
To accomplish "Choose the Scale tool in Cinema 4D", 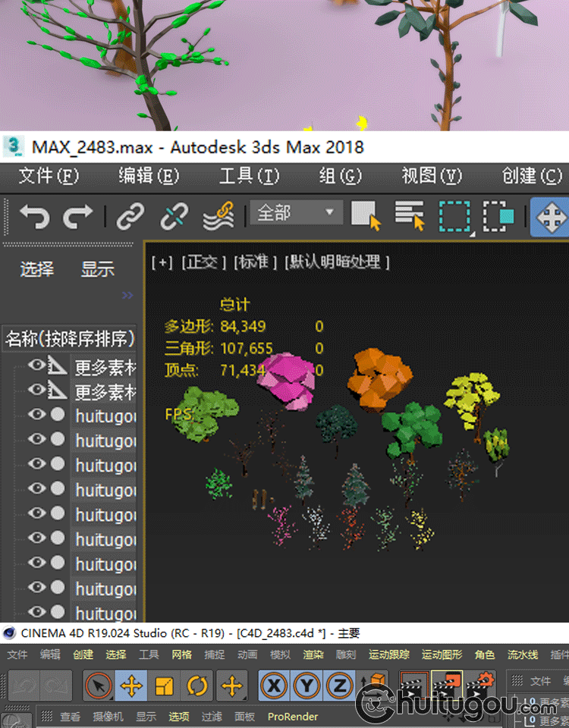I will pyautogui.click(x=165, y=686).
